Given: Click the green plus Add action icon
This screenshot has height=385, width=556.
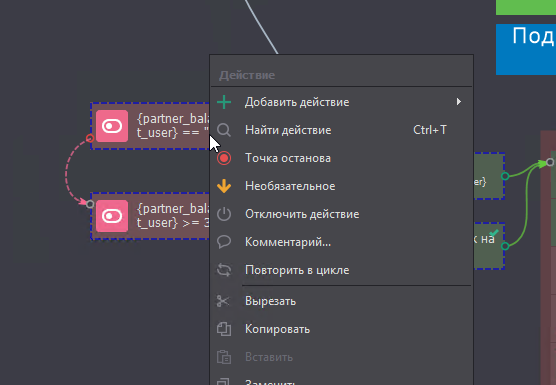Looking at the screenshot, I should pos(224,102).
